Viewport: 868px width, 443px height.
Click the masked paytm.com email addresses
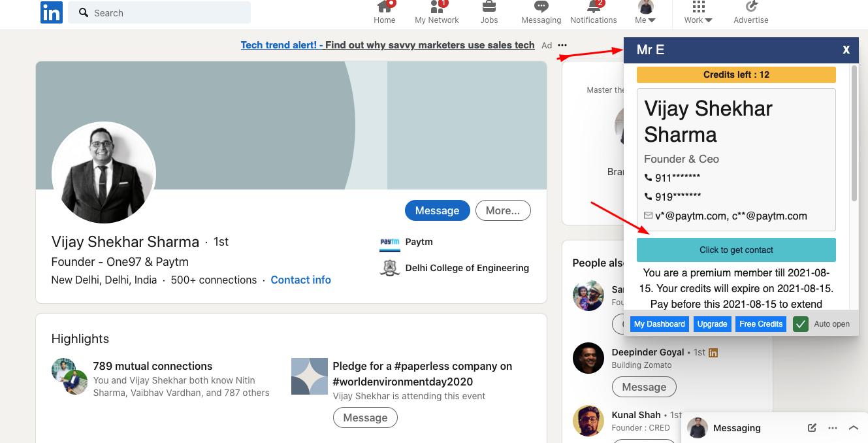tap(731, 216)
